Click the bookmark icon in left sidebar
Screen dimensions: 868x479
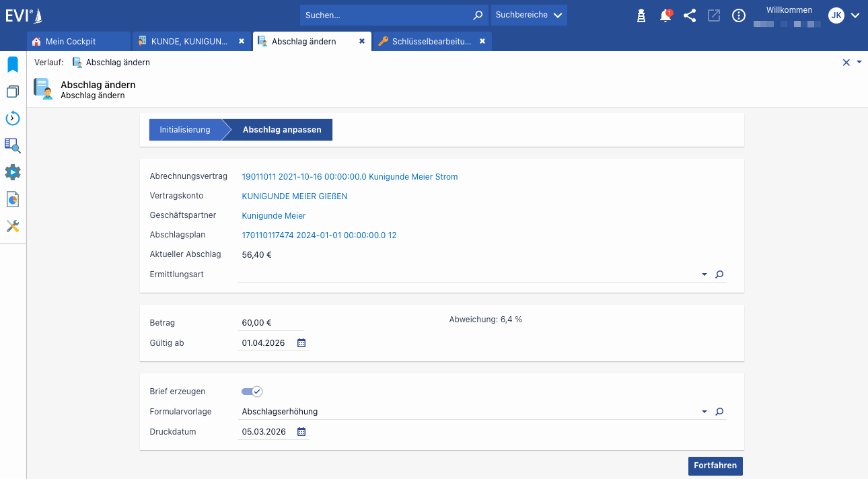pyautogui.click(x=13, y=65)
